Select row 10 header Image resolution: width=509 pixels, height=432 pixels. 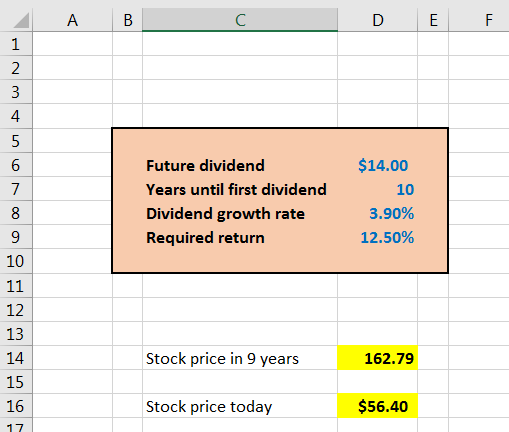coord(16,261)
